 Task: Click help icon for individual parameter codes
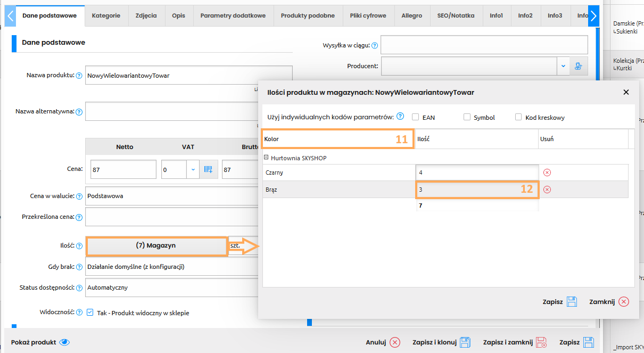[x=400, y=117]
